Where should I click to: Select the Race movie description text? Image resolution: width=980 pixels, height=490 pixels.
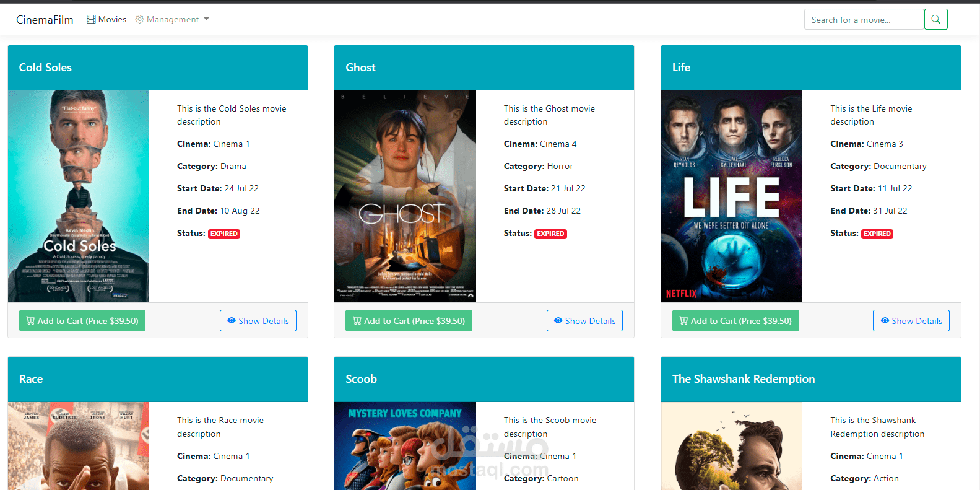tap(220, 427)
